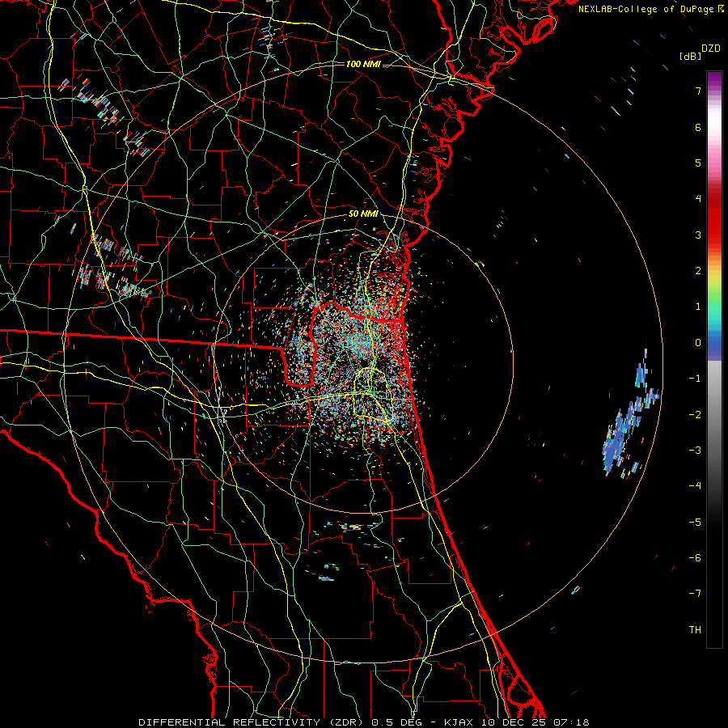
Task: Click the '0' value on color scale
Action: [698, 343]
